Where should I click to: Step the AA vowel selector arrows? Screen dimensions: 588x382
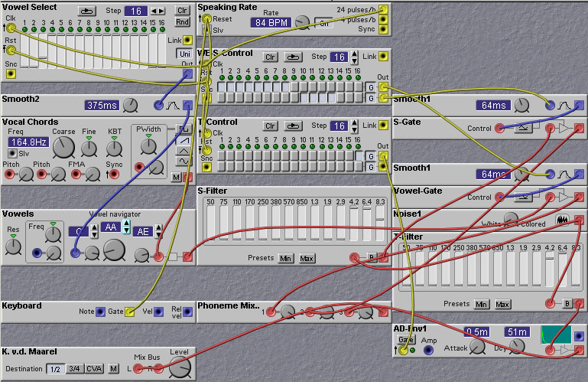click(x=126, y=228)
